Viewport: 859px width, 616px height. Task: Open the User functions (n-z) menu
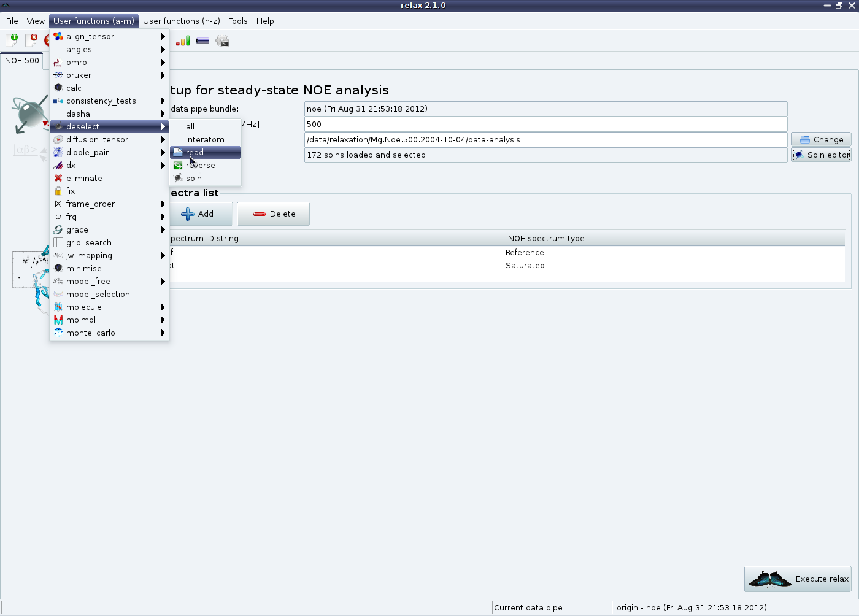[182, 21]
